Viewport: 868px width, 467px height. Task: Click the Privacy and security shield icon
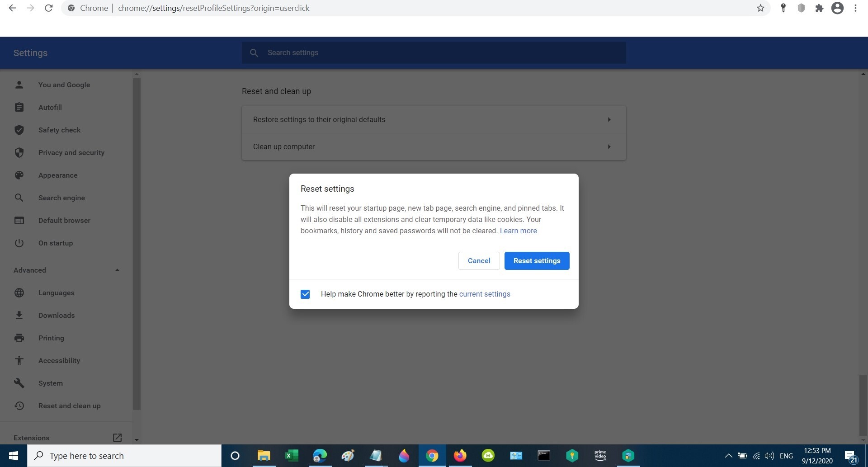click(x=19, y=152)
